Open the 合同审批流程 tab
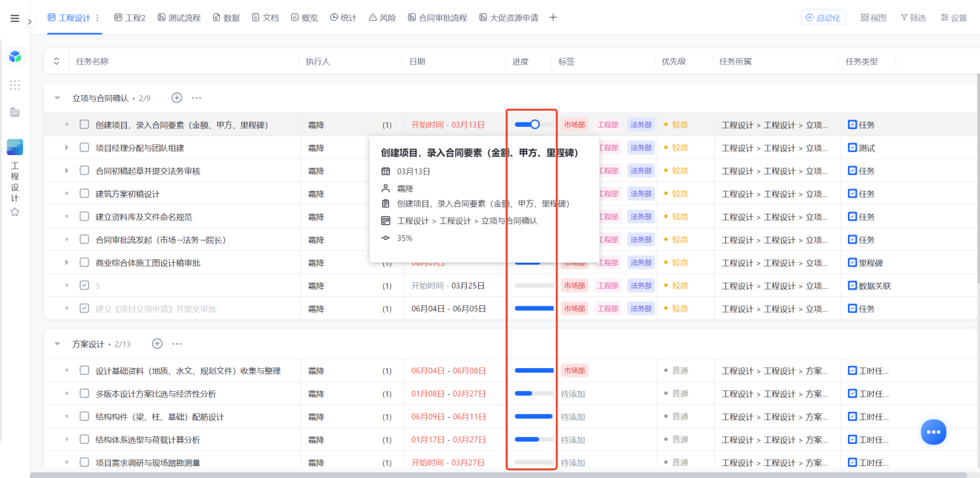Viewport: 980px width, 478px height. [437, 18]
